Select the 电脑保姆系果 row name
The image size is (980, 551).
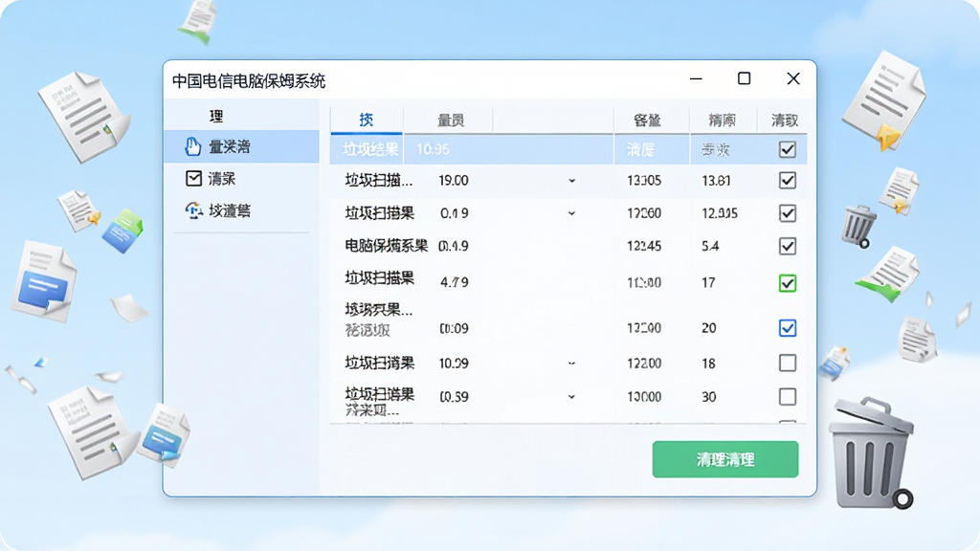[x=387, y=246]
